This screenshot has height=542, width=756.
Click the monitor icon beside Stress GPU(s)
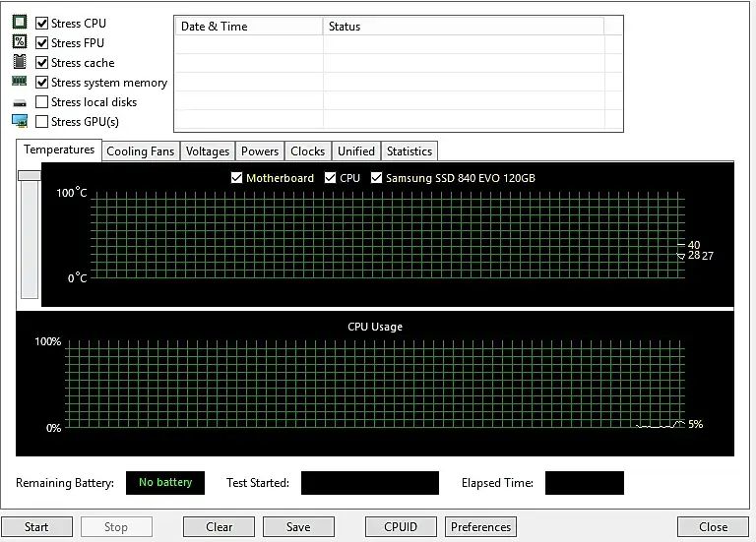pos(20,121)
